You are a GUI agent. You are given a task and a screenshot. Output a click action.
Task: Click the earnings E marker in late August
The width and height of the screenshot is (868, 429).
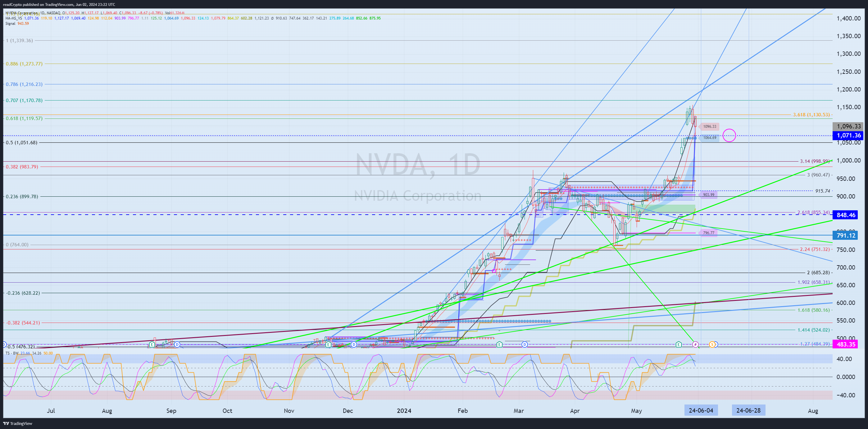[152, 345]
